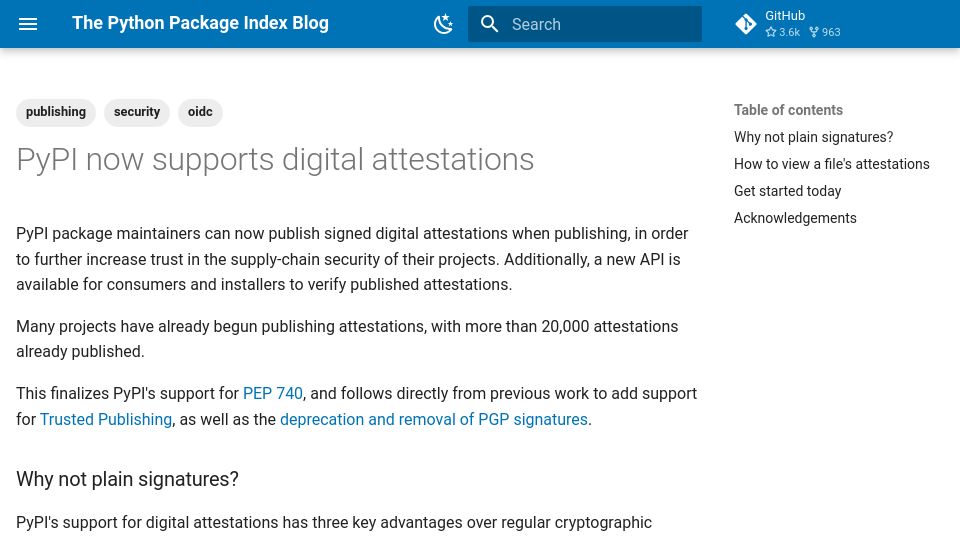Select the publishing tag
Screen dimensions: 960x540
click(x=56, y=112)
